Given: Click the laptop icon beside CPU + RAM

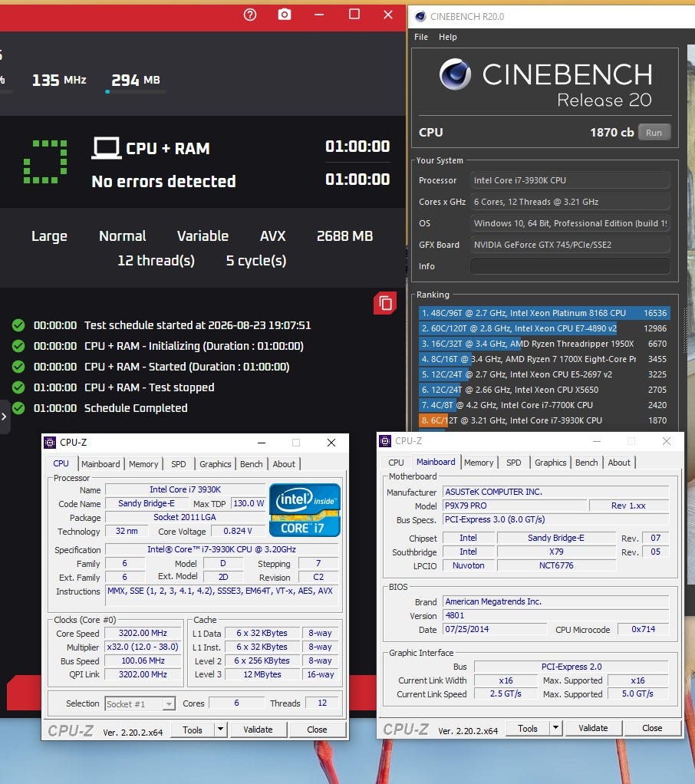Looking at the screenshot, I should coord(106,148).
